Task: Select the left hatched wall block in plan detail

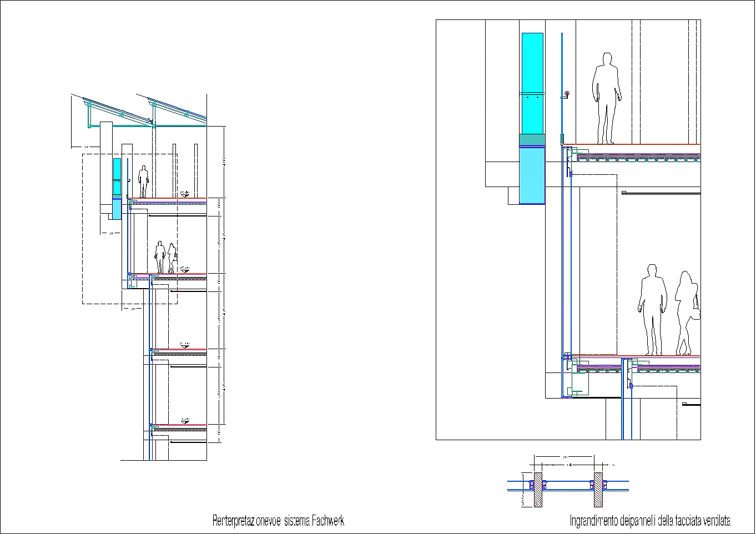Action: point(538,490)
